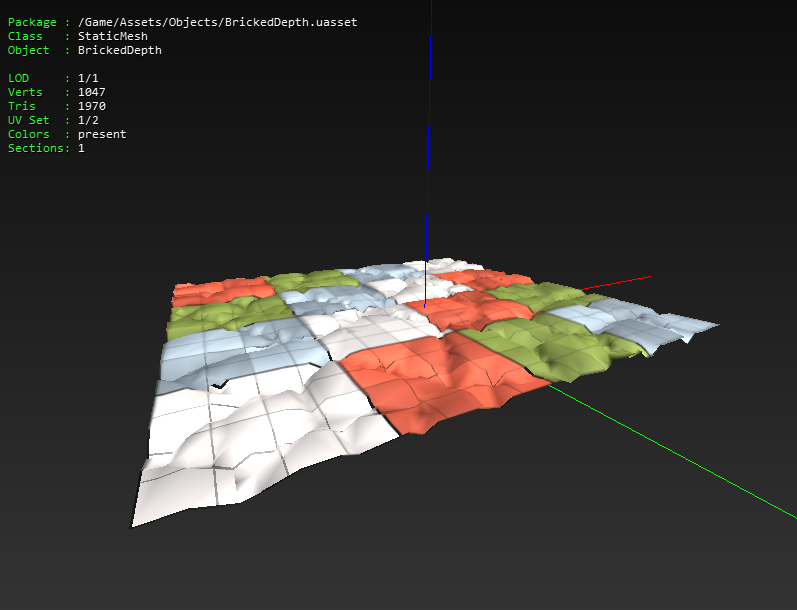Click the Verts count 1047
Viewport: 797px width, 610px height.
click(x=91, y=92)
